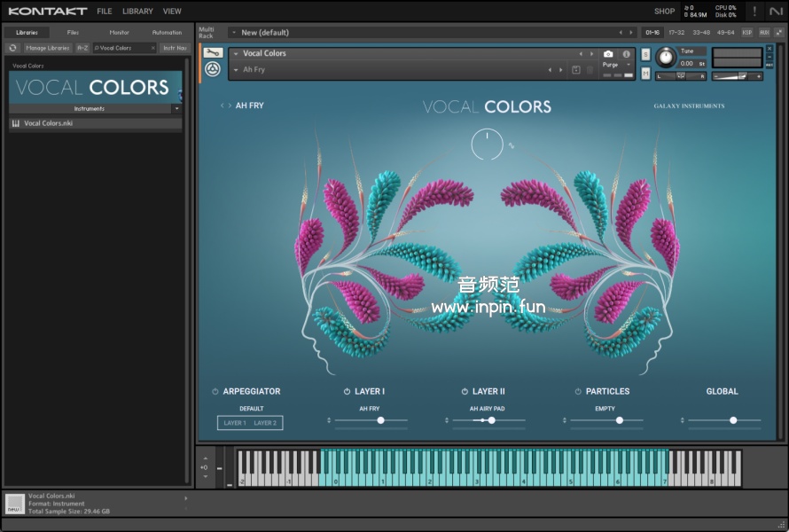The width and height of the screenshot is (789, 532).
Task: Open the New (default) multi rack dropdown
Action: pyautogui.click(x=233, y=33)
